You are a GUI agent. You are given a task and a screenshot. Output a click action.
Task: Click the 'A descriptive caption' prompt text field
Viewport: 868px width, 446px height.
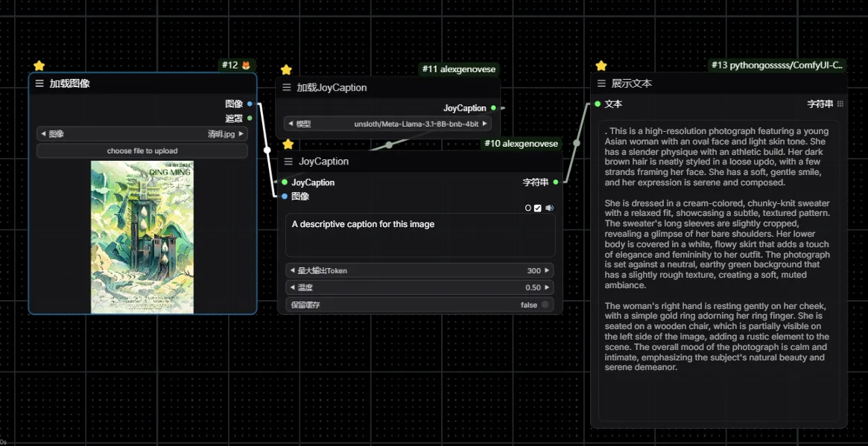click(x=419, y=235)
